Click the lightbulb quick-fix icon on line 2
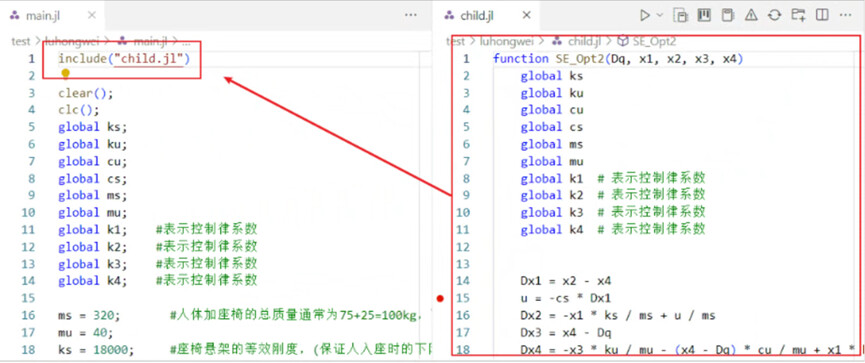 tap(66, 73)
